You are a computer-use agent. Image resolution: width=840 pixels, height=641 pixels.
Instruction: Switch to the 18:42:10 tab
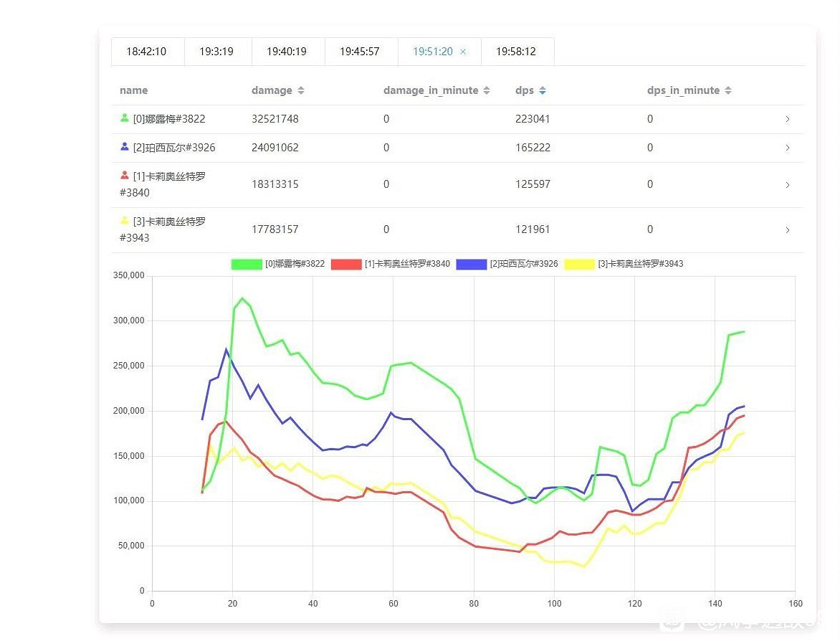coord(148,51)
